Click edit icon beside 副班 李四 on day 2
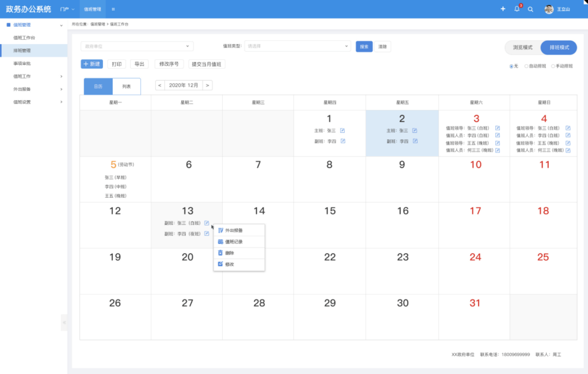 pyautogui.click(x=415, y=141)
